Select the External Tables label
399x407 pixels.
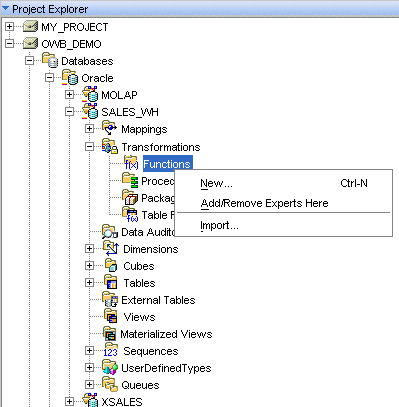pos(158,300)
